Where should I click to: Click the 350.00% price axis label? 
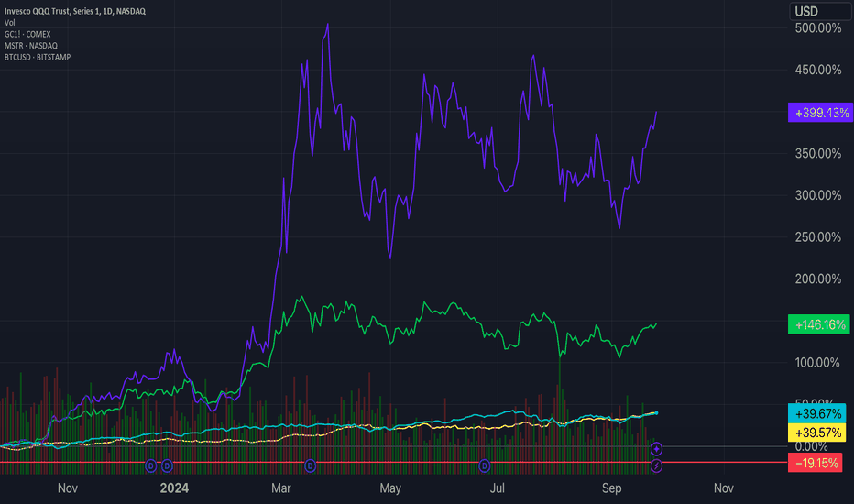(818, 154)
